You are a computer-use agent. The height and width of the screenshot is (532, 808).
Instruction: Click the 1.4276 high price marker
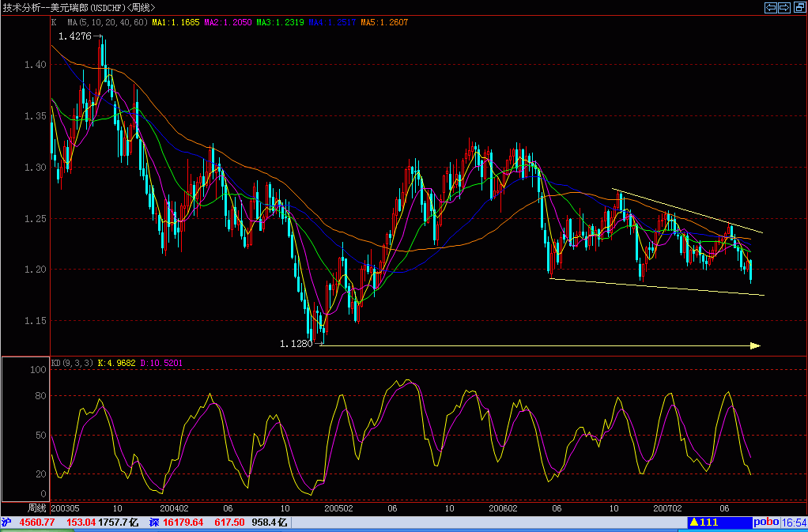coord(76,36)
